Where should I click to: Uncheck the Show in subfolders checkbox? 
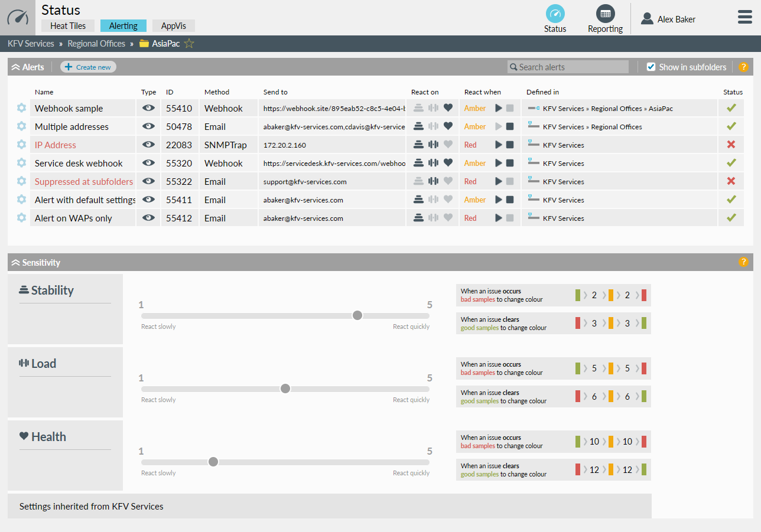pyautogui.click(x=651, y=67)
